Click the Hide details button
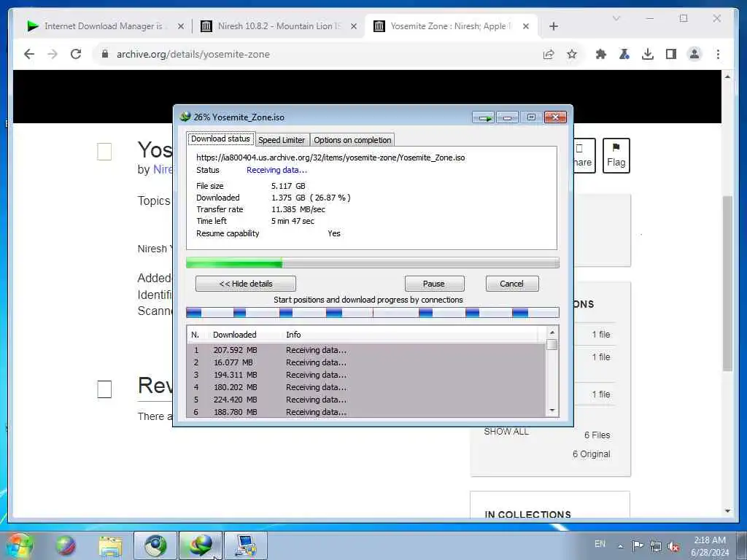747x560 pixels. point(245,284)
